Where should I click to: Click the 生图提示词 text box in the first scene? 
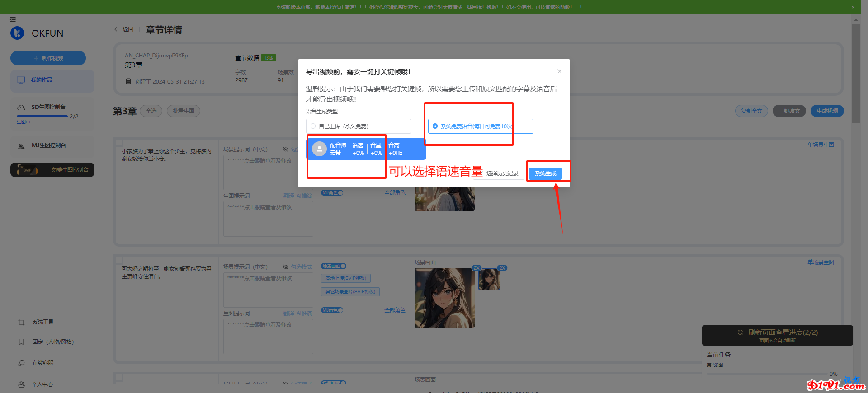tap(268, 219)
